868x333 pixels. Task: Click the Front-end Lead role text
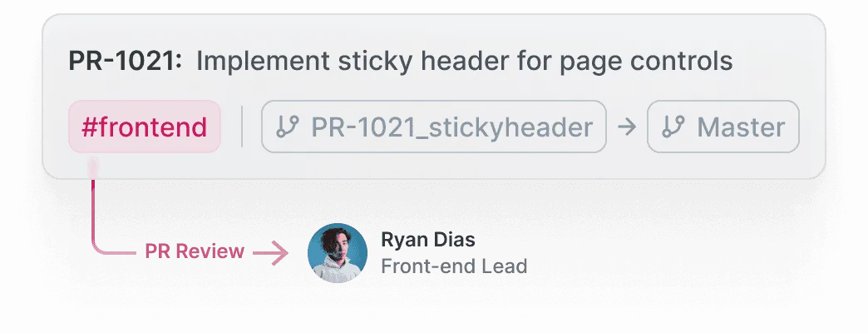coord(454,266)
